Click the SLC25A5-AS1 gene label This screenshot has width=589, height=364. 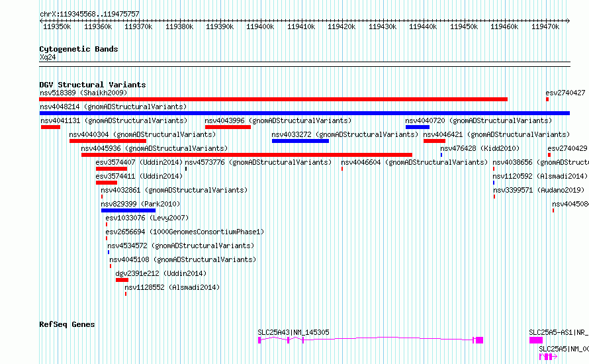coord(559,332)
